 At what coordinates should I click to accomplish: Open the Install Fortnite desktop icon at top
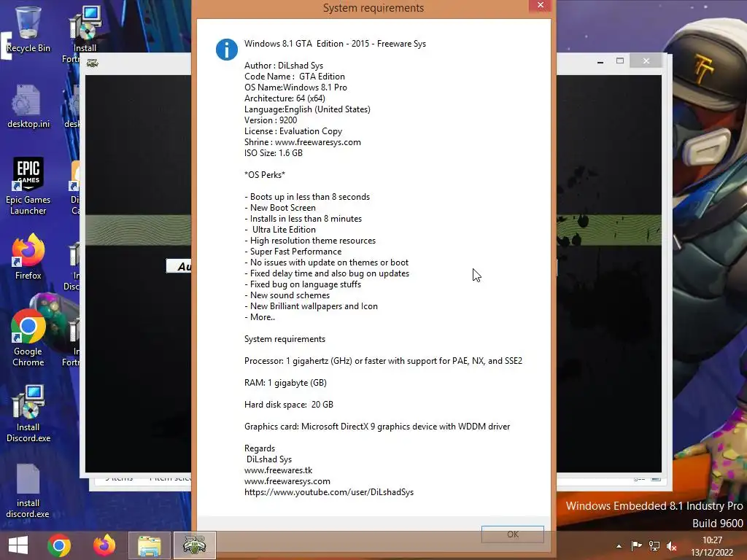pos(85,34)
